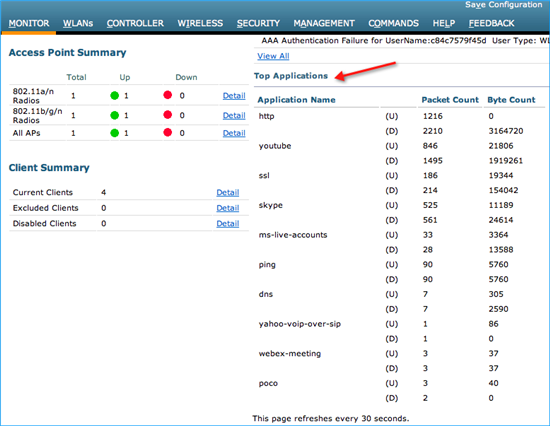Click View All under recent traps
This screenshot has height=426, width=550.
[273, 56]
